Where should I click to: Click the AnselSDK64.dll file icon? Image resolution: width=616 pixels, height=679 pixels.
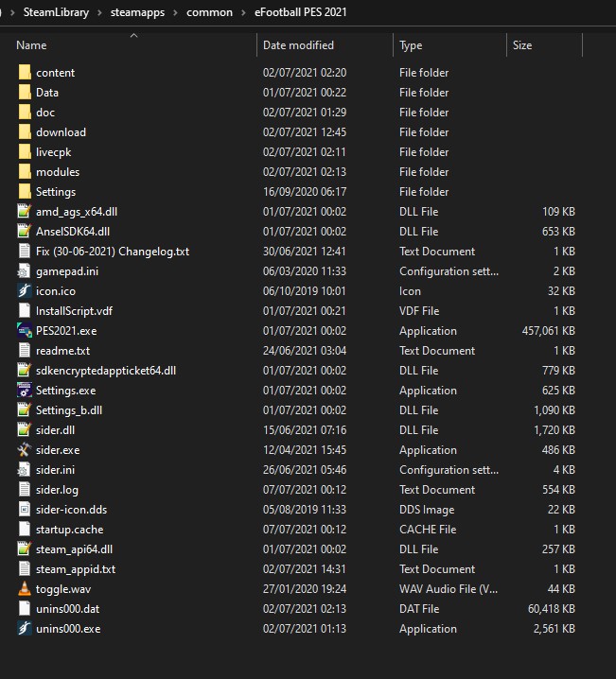25,232
